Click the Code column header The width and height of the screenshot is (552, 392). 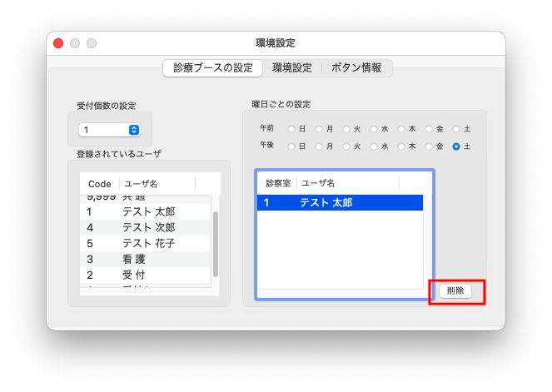[99, 184]
